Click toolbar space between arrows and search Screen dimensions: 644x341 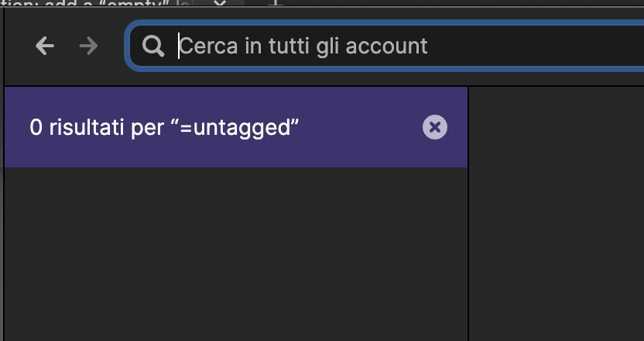(111, 46)
